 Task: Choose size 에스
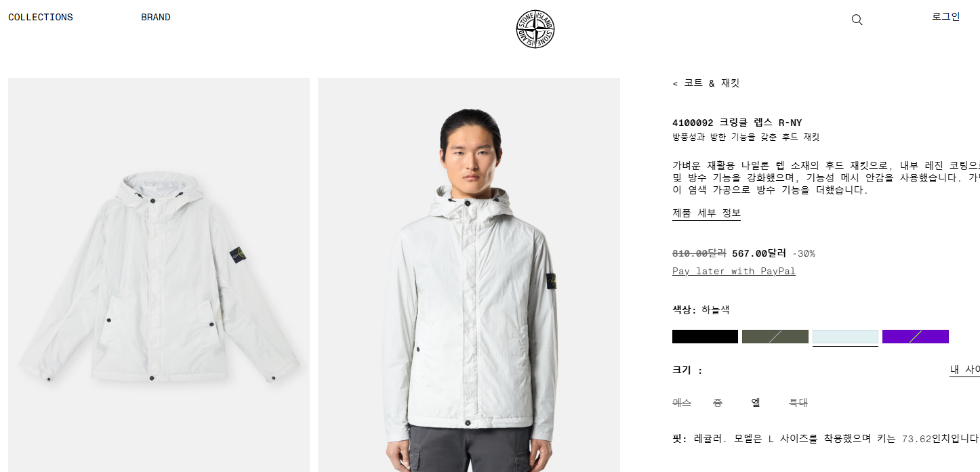coord(682,403)
